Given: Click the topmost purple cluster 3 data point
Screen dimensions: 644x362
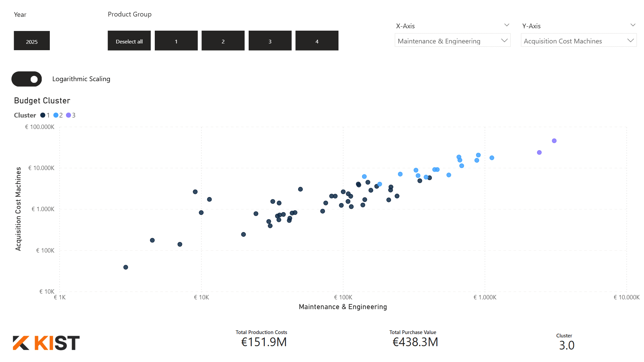Looking at the screenshot, I should (x=554, y=141).
